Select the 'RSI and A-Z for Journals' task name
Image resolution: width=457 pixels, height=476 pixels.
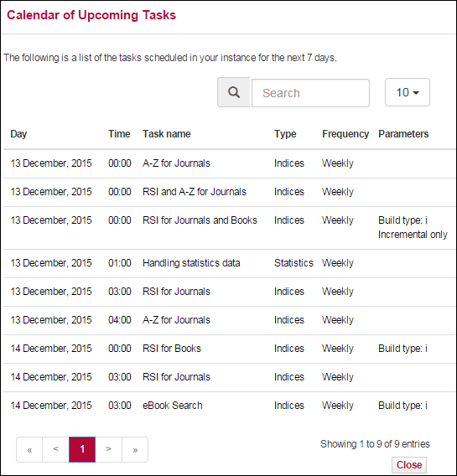point(195,192)
